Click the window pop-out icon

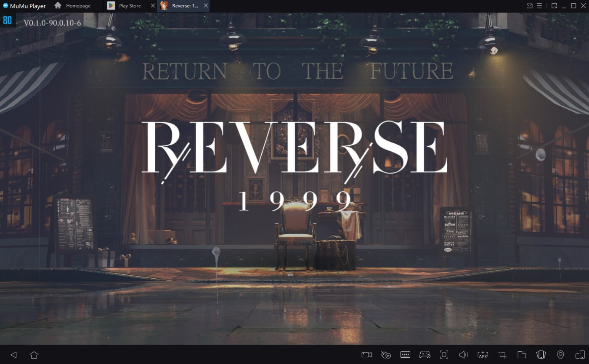554,6
